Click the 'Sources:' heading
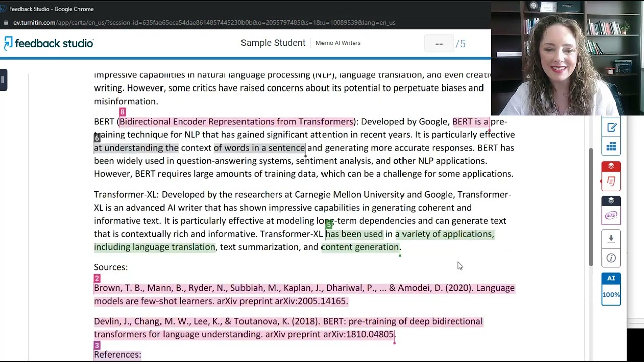Viewport: 644px width, 362px height. coord(111,267)
